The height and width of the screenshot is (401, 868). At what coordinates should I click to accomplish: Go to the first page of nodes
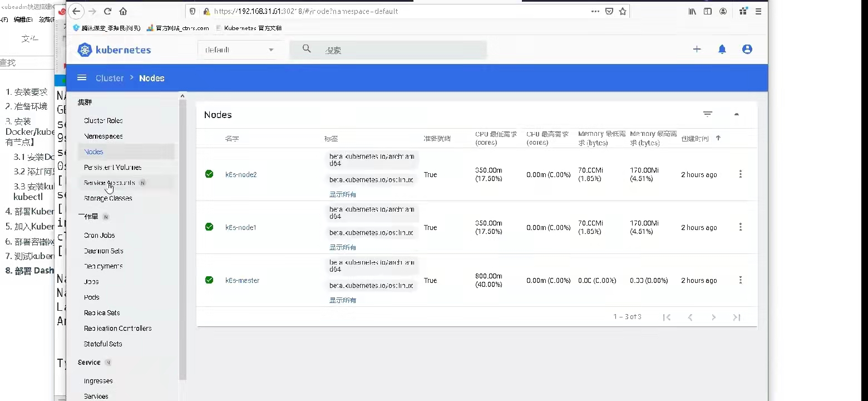click(x=667, y=317)
